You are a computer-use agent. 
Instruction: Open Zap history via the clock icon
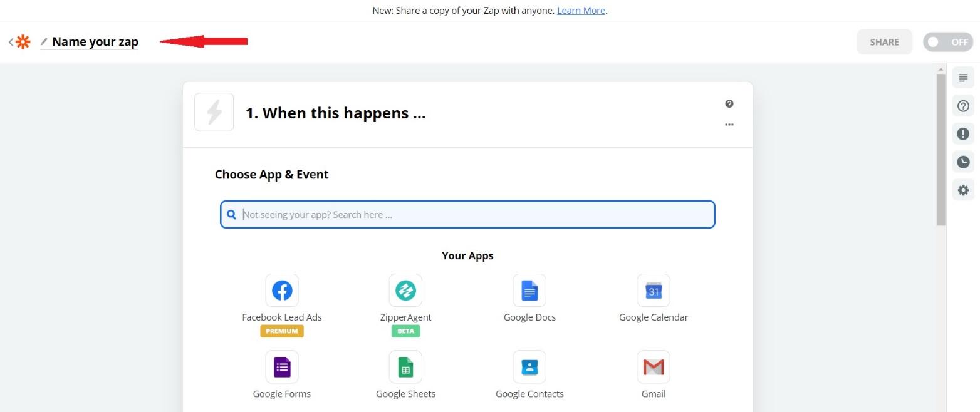pos(963,162)
